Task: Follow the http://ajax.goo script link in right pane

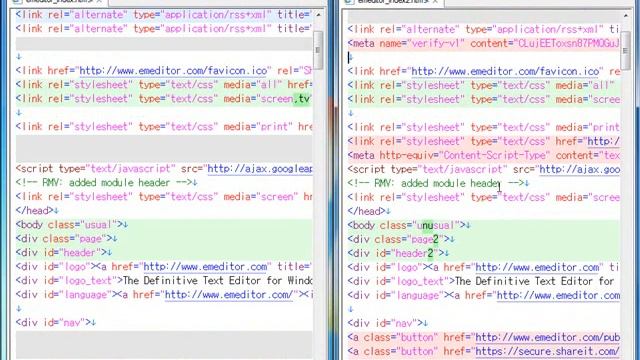Action: (x=580, y=169)
